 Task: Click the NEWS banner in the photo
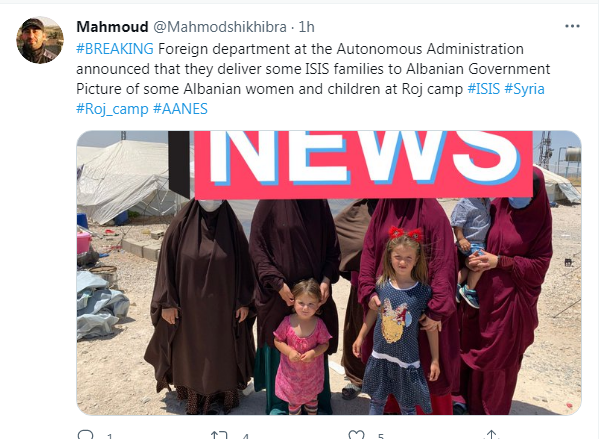[363, 165]
